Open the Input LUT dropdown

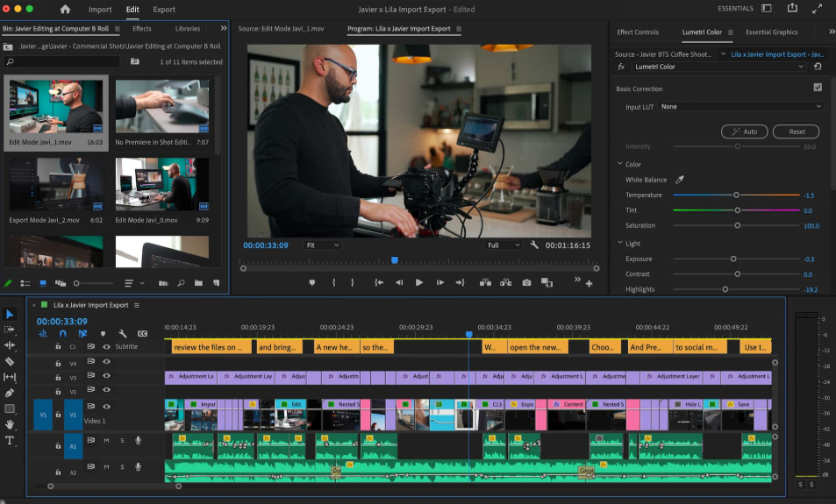point(740,107)
